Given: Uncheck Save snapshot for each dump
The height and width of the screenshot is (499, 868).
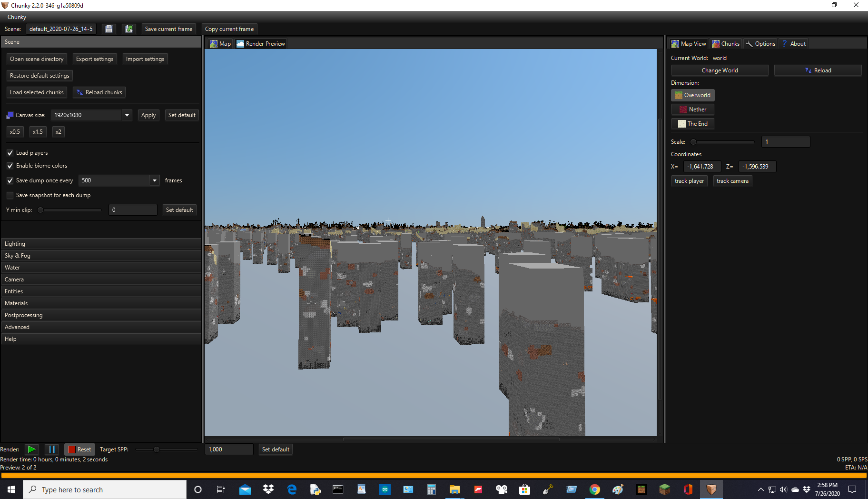Looking at the screenshot, I should point(10,195).
